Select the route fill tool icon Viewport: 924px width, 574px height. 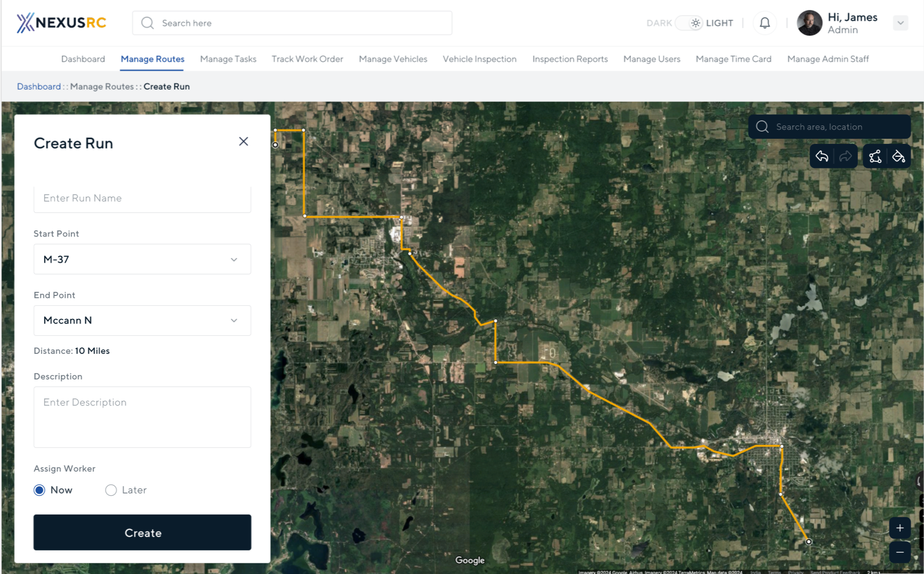[x=899, y=156]
